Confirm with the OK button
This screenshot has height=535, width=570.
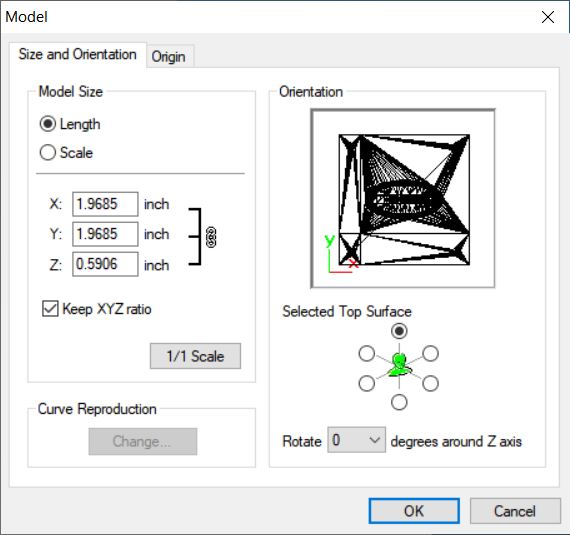coord(414,511)
